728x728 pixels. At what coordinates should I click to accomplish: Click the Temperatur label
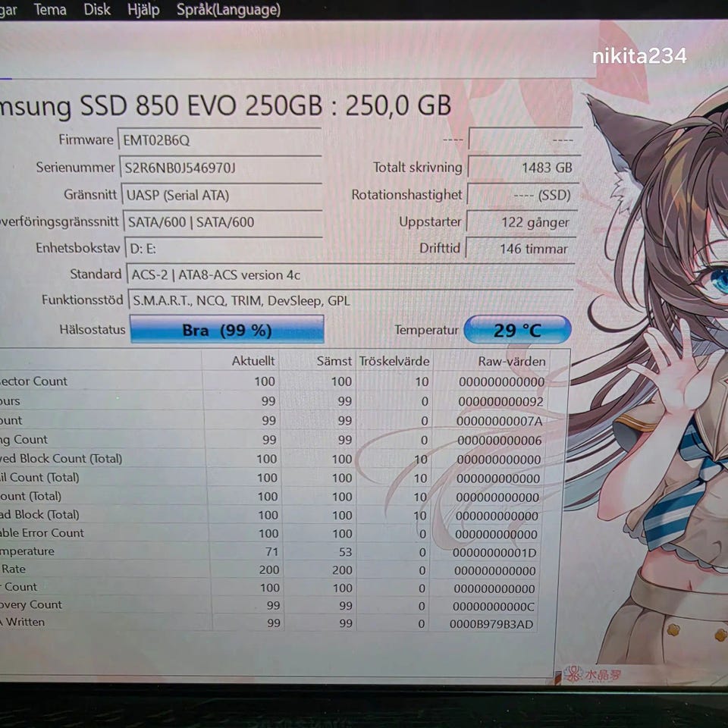click(426, 330)
